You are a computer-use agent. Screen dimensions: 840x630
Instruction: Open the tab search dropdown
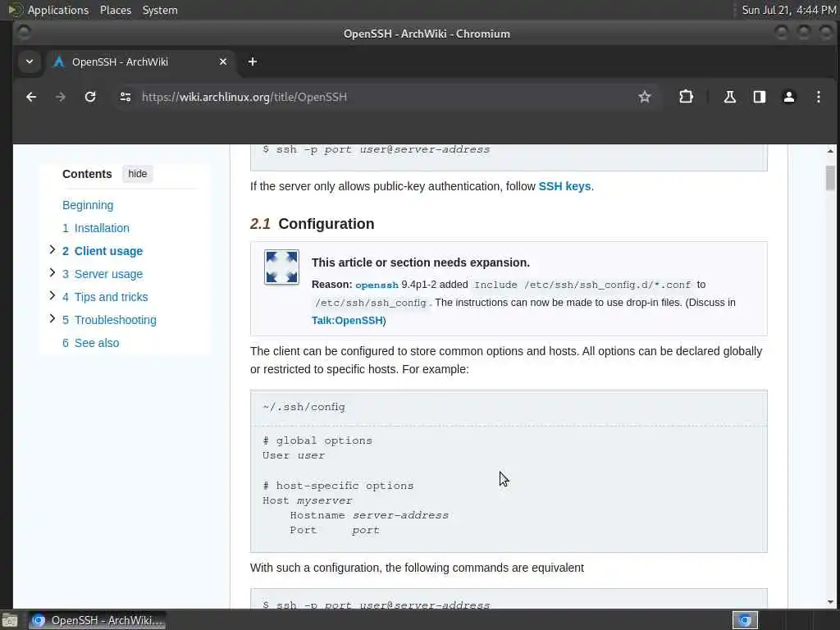30,62
